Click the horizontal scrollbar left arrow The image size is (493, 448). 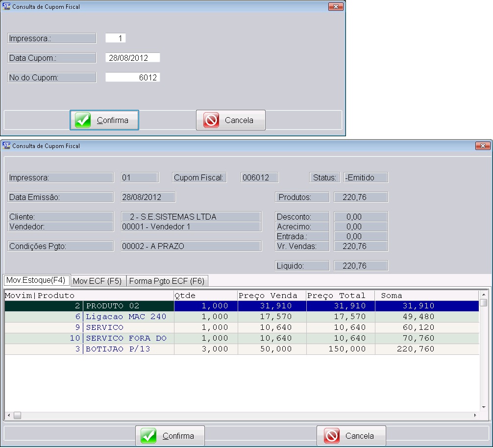coord(8,416)
